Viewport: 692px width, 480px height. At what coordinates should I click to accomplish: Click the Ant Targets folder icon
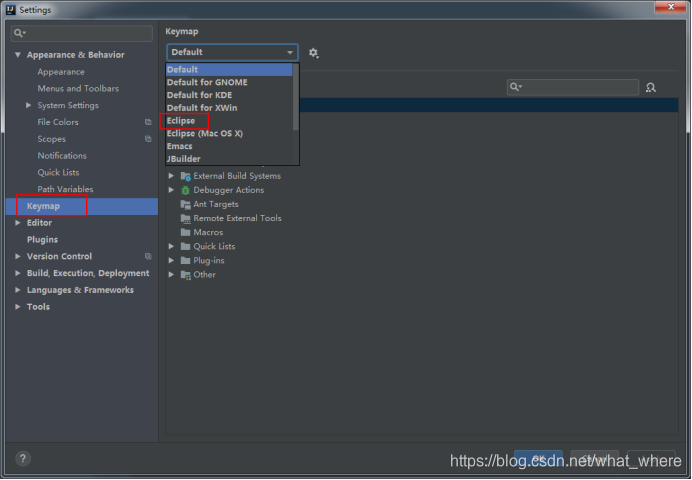pyautogui.click(x=185, y=204)
